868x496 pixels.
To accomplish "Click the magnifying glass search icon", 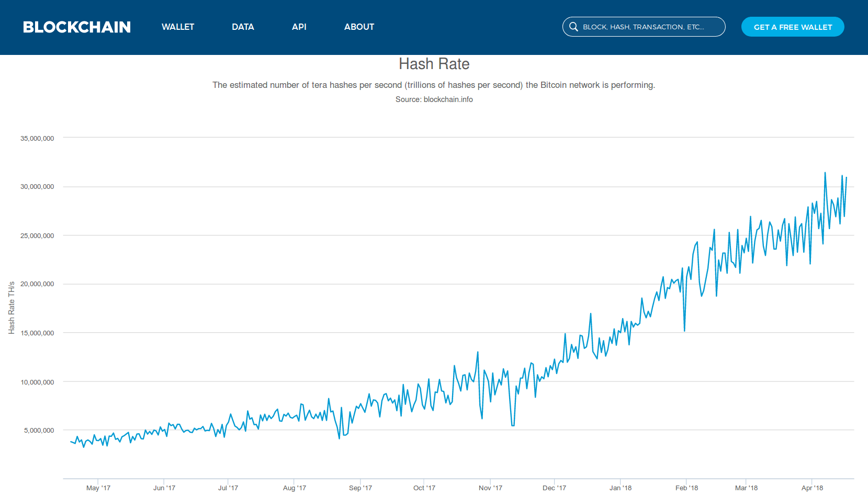I will (574, 27).
